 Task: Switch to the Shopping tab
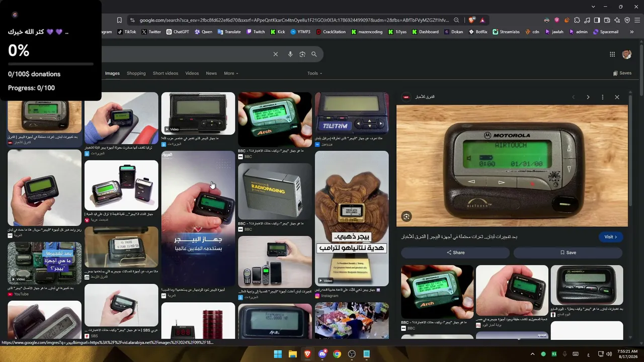pyautogui.click(x=136, y=73)
